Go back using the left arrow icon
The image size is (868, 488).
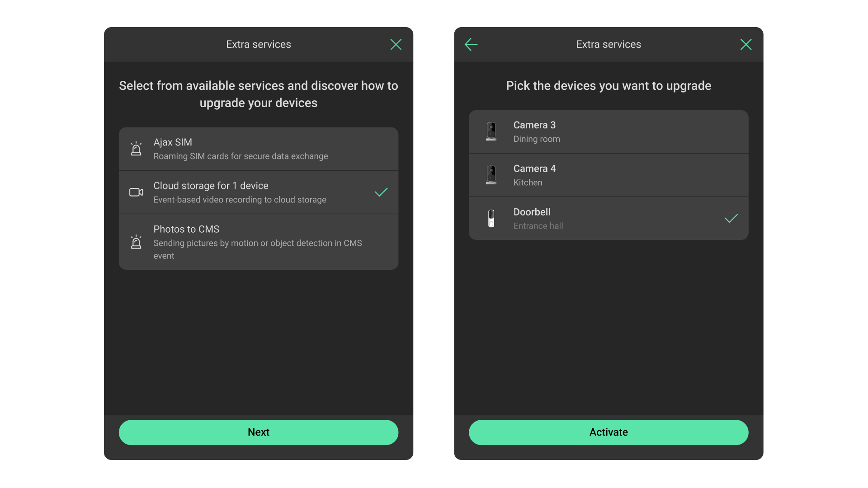(471, 44)
